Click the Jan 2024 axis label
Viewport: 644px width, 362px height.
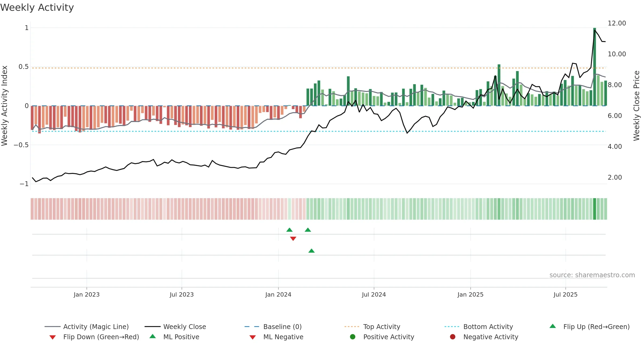point(278,294)
